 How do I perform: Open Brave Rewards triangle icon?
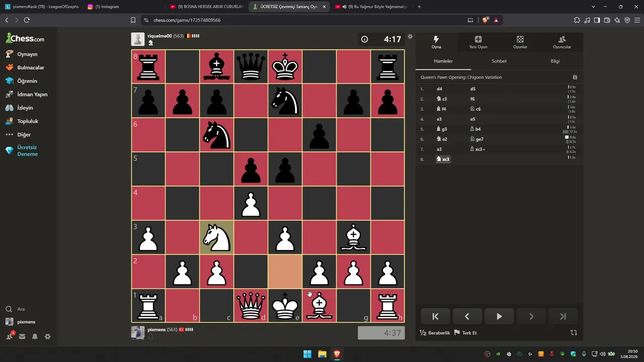pyautogui.click(x=496, y=20)
